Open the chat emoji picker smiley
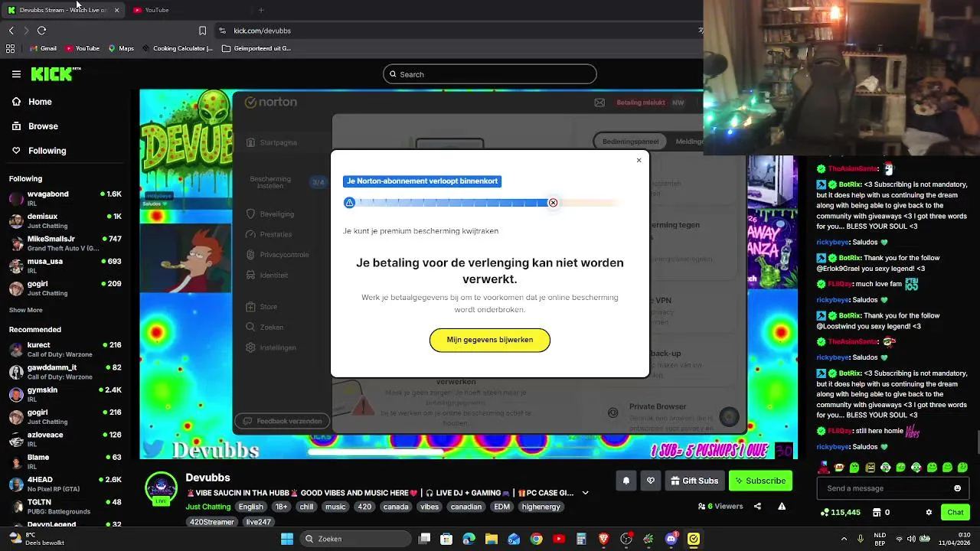 957,488
